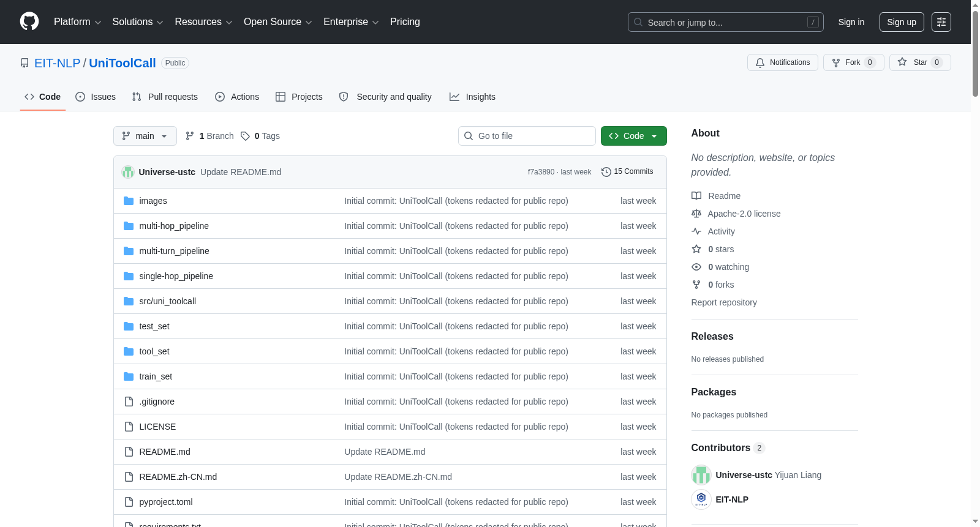The height and width of the screenshot is (527, 980).
Task: Expand the Platform menu
Action: tap(77, 22)
